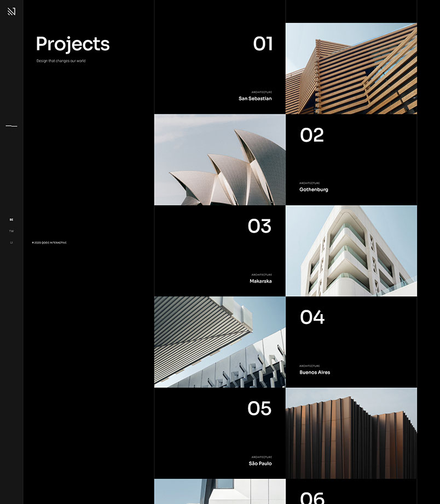Click the white balcony building image
The width and height of the screenshot is (440, 504).
coord(351,251)
